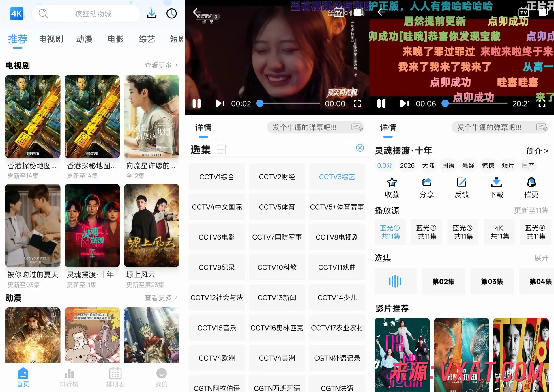Image resolution: width=554 pixels, height=392 pixels.
Task: Open picture-in-picture in CCTV3 player
Action: [x=358, y=12]
